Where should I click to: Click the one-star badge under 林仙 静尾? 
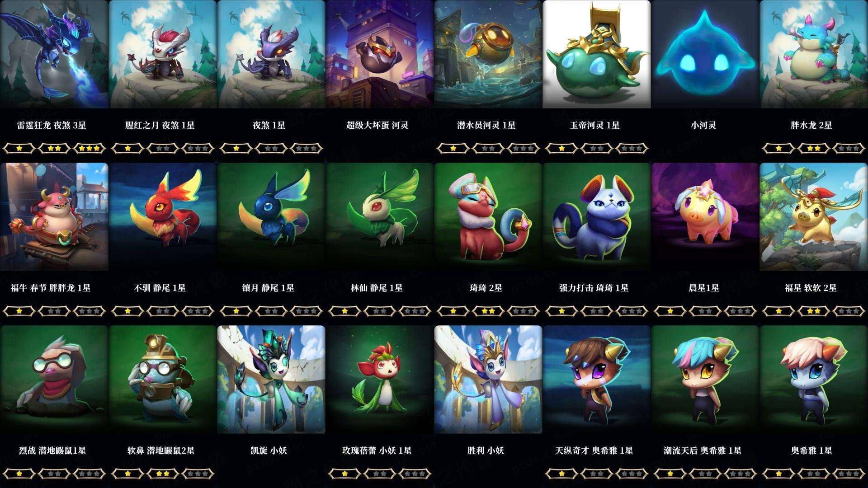pyautogui.click(x=344, y=311)
